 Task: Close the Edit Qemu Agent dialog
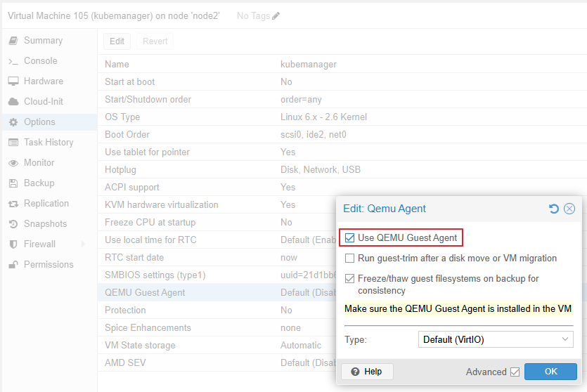click(x=569, y=209)
